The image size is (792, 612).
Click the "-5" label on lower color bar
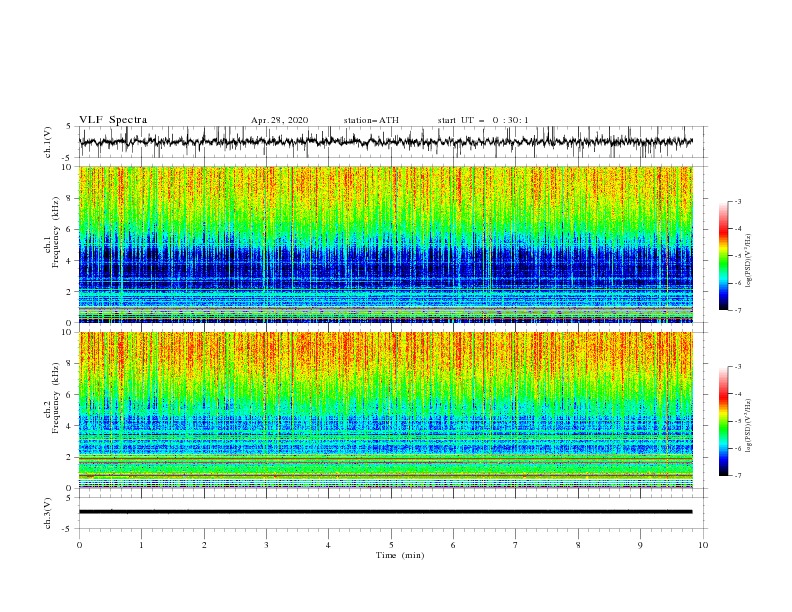737,421
